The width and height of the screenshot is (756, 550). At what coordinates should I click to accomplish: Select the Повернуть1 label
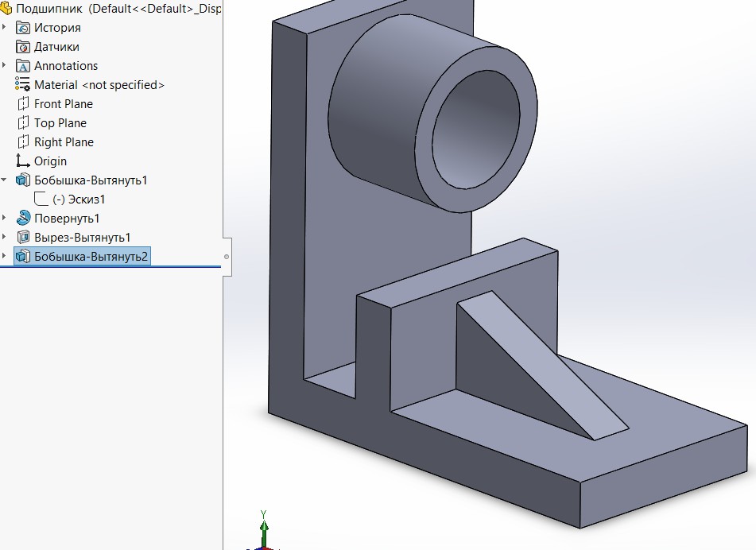click(x=67, y=219)
